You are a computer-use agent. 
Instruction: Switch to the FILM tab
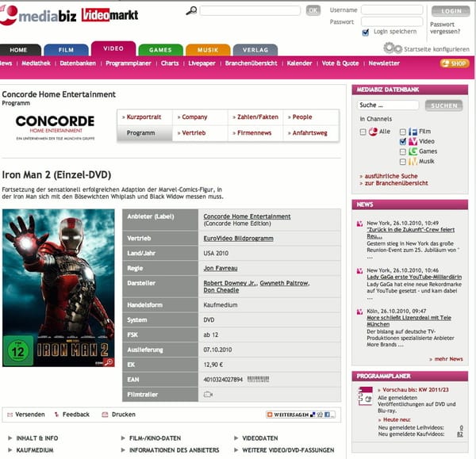(x=66, y=50)
